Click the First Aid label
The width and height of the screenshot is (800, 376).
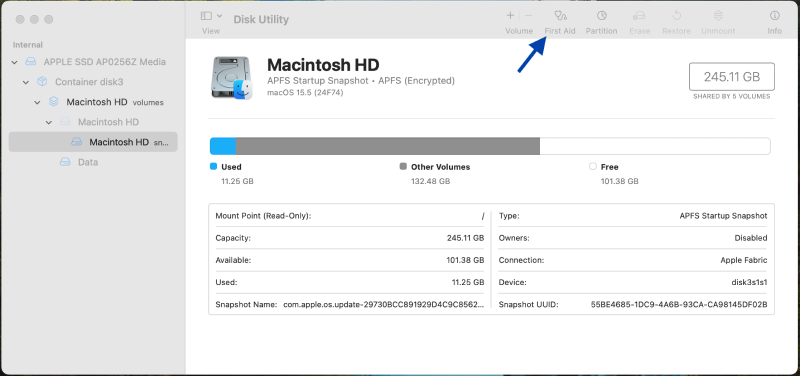click(560, 31)
